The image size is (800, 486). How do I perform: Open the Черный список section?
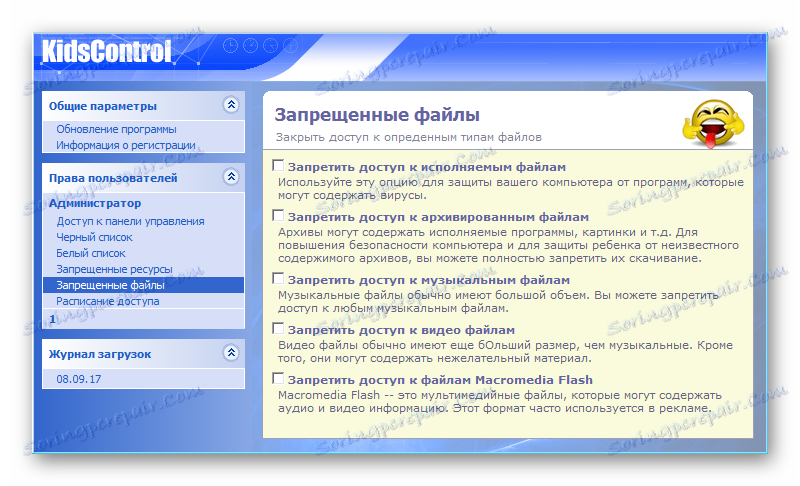[x=94, y=237]
